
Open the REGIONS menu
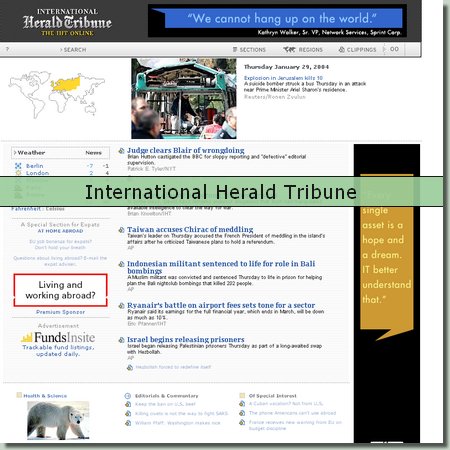click(x=311, y=50)
